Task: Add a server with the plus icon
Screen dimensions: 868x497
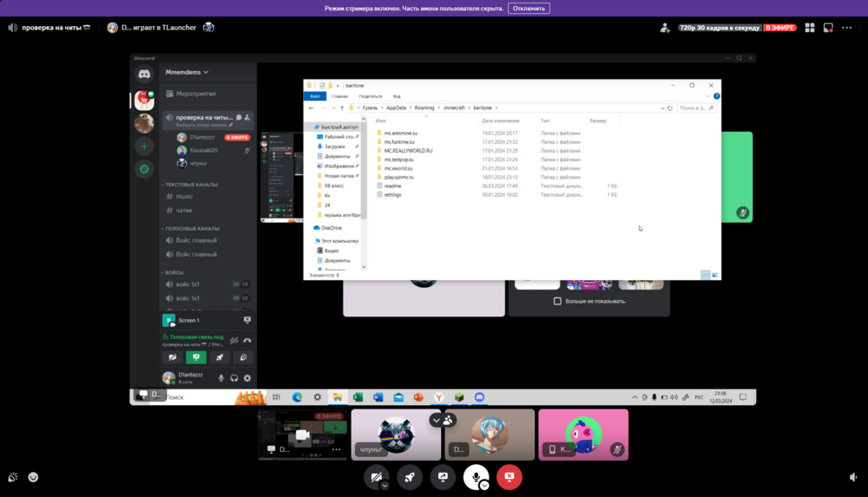Action: tap(144, 146)
